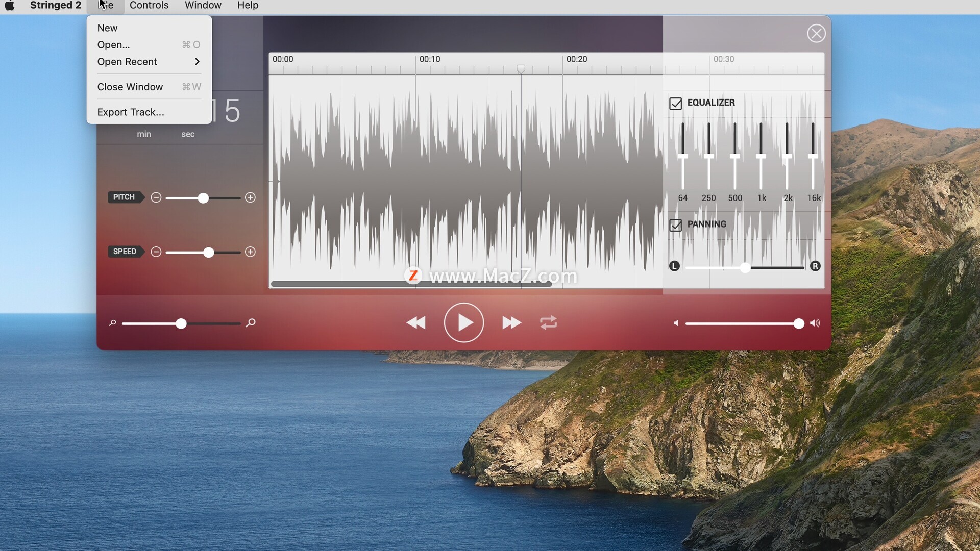The image size is (980, 551).
Task: Open the Window menu
Action: tap(203, 6)
